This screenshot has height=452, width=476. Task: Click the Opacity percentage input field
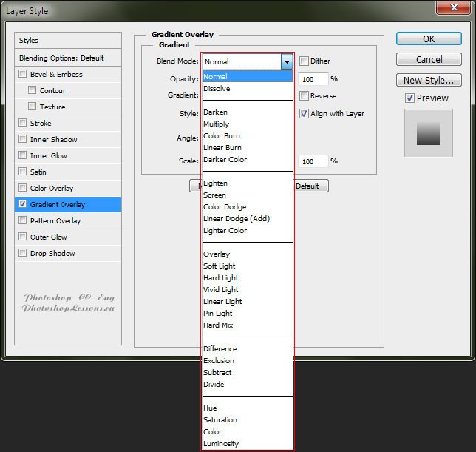point(313,79)
